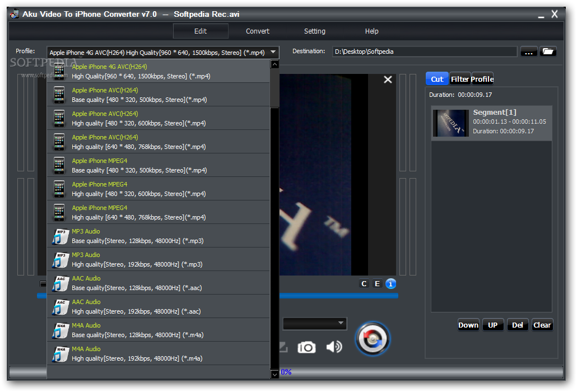Click M4A Audio Base quality 128kbps icon
Image resolution: width=577 pixels, height=392 pixels.
pyautogui.click(x=61, y=330)
